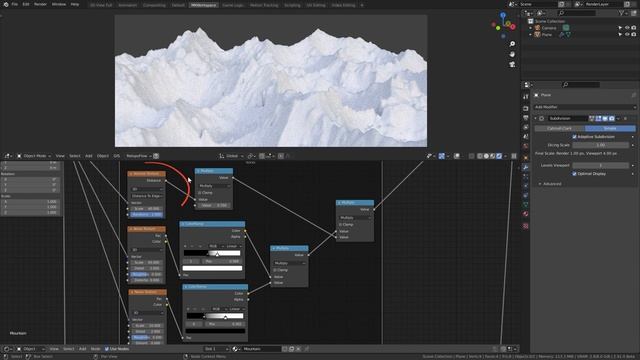Open the Help menu
The width and height of the screenshot is (640, 360).
75,4
